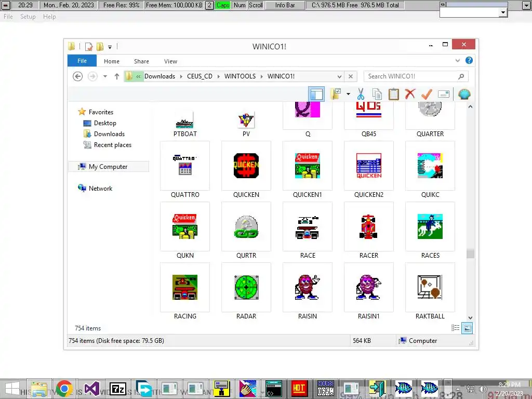Open Google Chrome from the taskbar
This screenshot has width=532, height=399.
64,389
